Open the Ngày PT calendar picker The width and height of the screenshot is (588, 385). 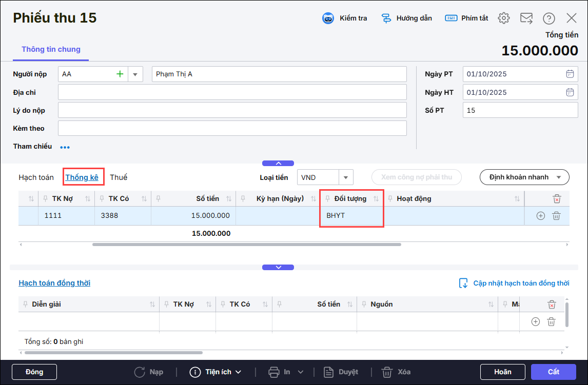point(570,74)
